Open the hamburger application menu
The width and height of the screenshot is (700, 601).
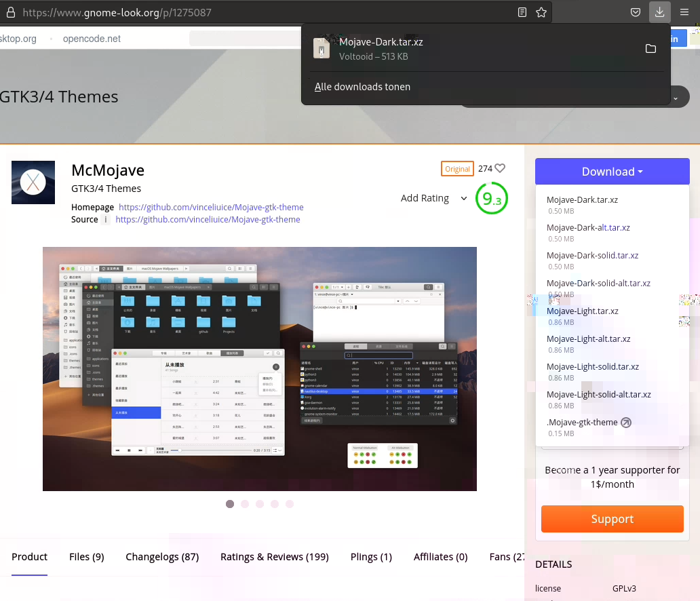click(x=684, y=12)
